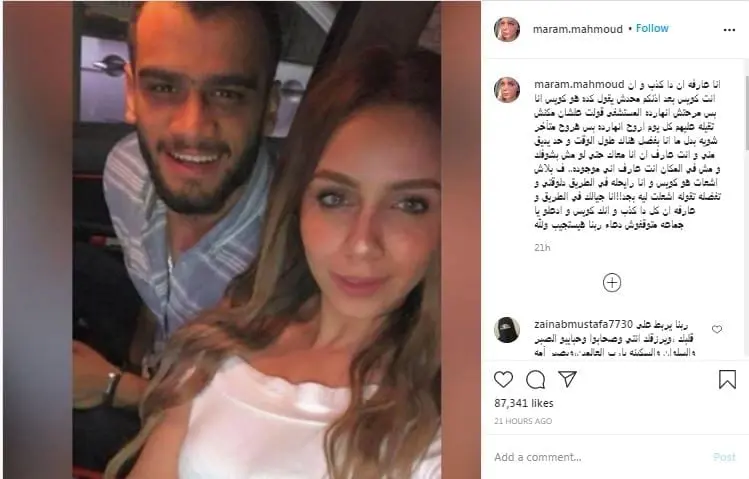
Task: Like zainabmustafa7730's comment heart
Action: click(x=717, y=329)
